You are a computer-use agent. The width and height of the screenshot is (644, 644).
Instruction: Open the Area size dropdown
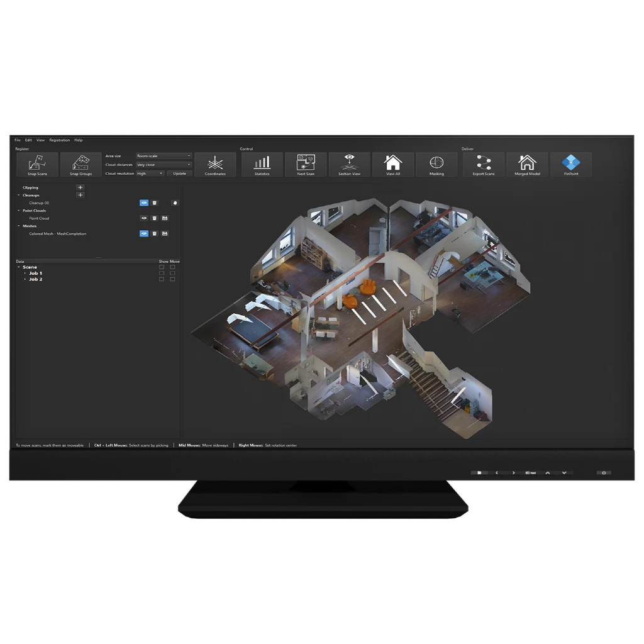(164, 156)
